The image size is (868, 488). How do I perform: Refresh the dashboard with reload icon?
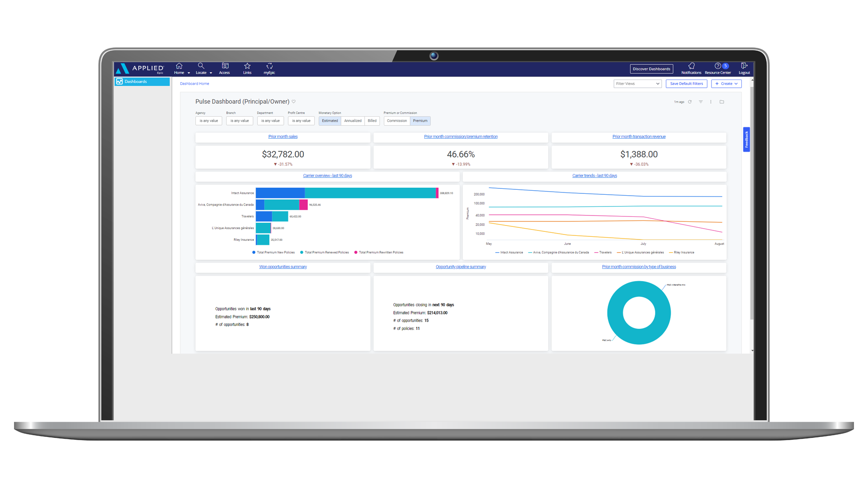(x=690, y=102)
